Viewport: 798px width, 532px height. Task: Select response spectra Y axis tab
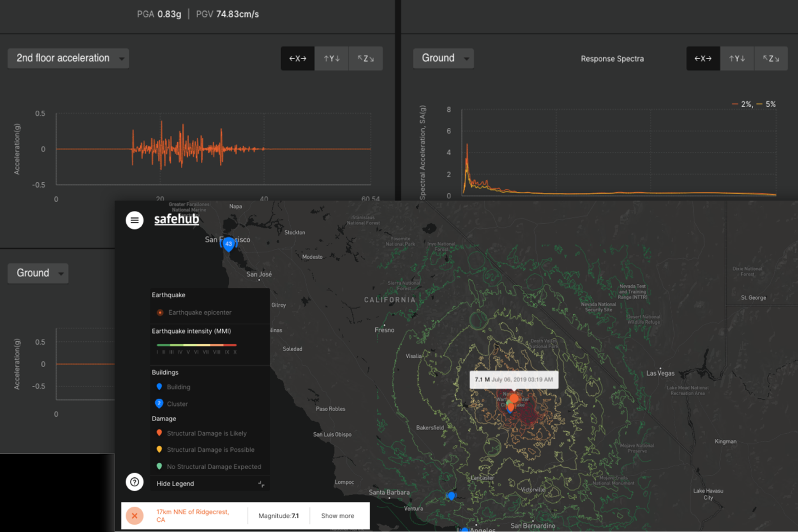point(737,58)
